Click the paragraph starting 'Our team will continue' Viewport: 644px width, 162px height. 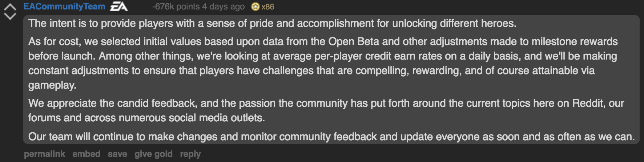[x=331, y=137]
